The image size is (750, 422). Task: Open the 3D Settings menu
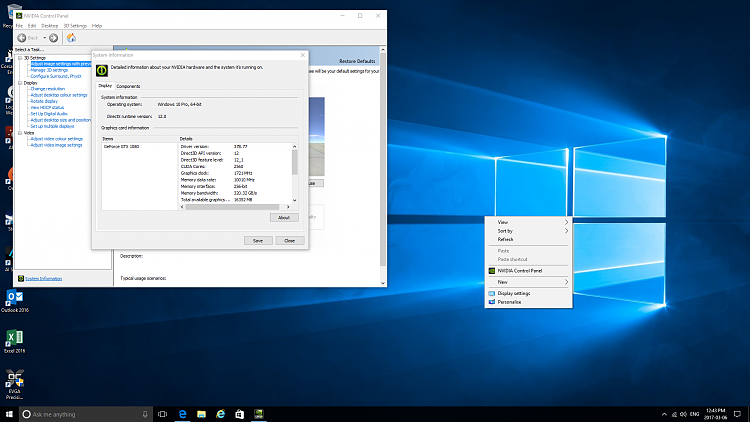tap(75, 26)
